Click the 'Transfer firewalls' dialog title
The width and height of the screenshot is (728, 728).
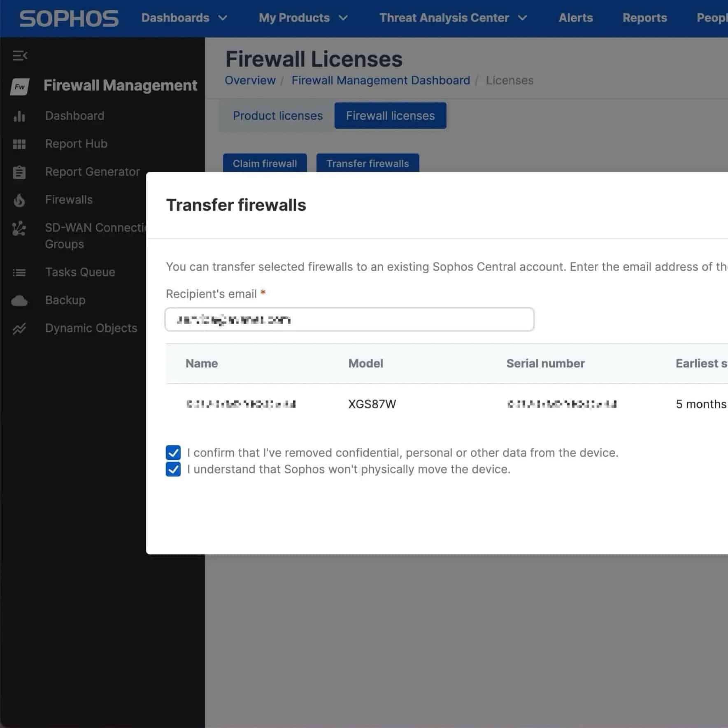pos(236,205)
